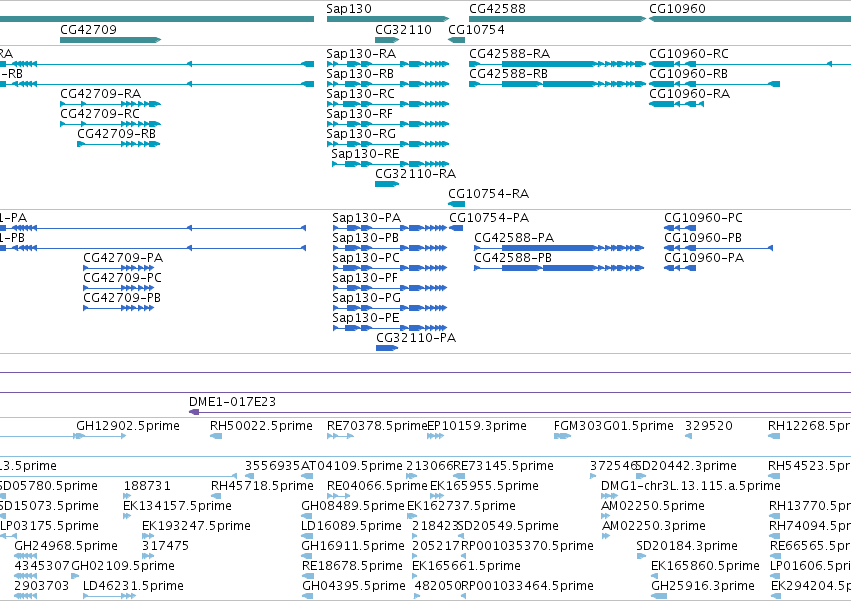Viewport: 851px width, 601px height.
Task: Select the CG42709 gene bar label
Action: 88,29
